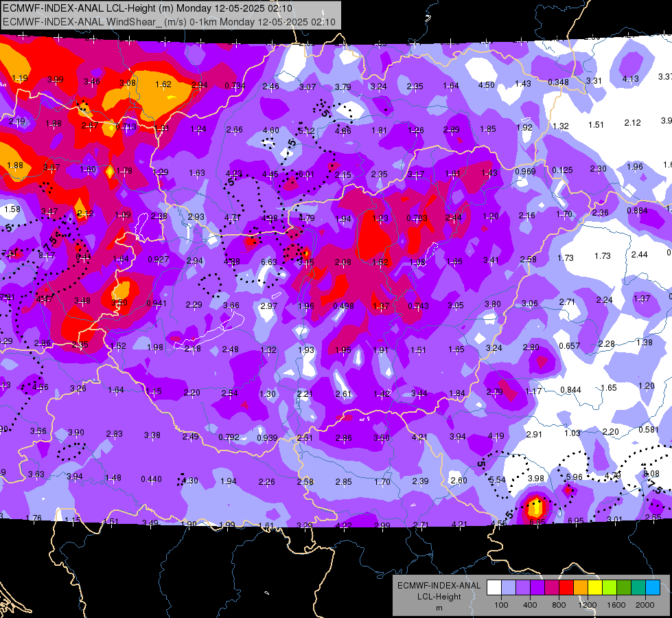Click the white swatch in the LCL-Height legend
The image size is (672, 618).
(494, 588)
